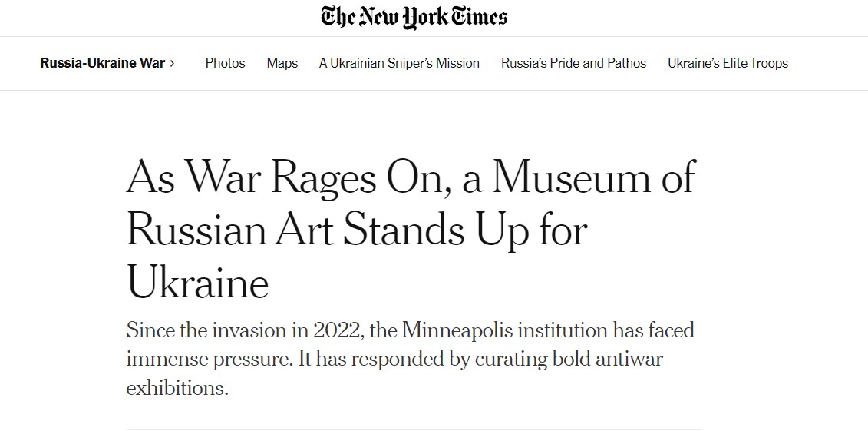Image resolution: width=868 pixels, height=431 pixels.
Task: Open A Ukrainian Sniper's Mission story
Action: coord(399,63)
